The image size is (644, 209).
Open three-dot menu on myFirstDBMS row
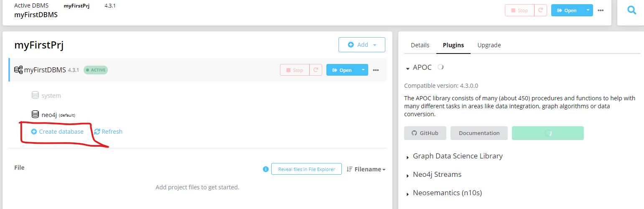[x=376, y=70]
